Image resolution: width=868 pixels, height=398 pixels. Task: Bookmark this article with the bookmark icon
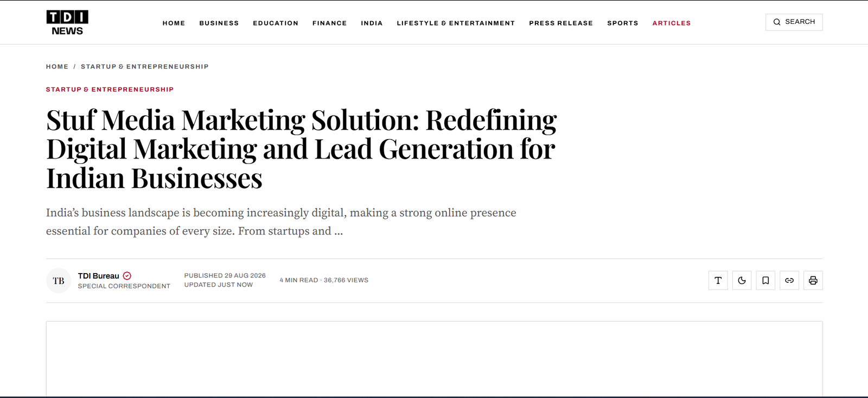765,280
